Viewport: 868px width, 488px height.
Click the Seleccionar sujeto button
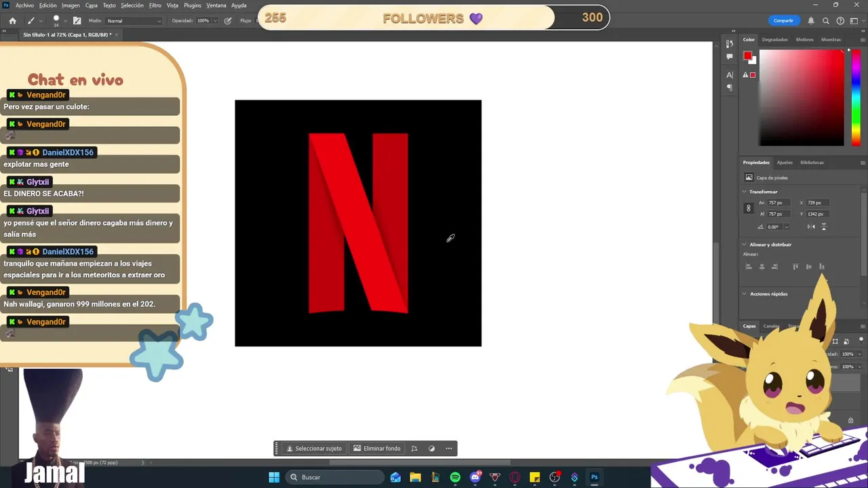click(314, 448)
